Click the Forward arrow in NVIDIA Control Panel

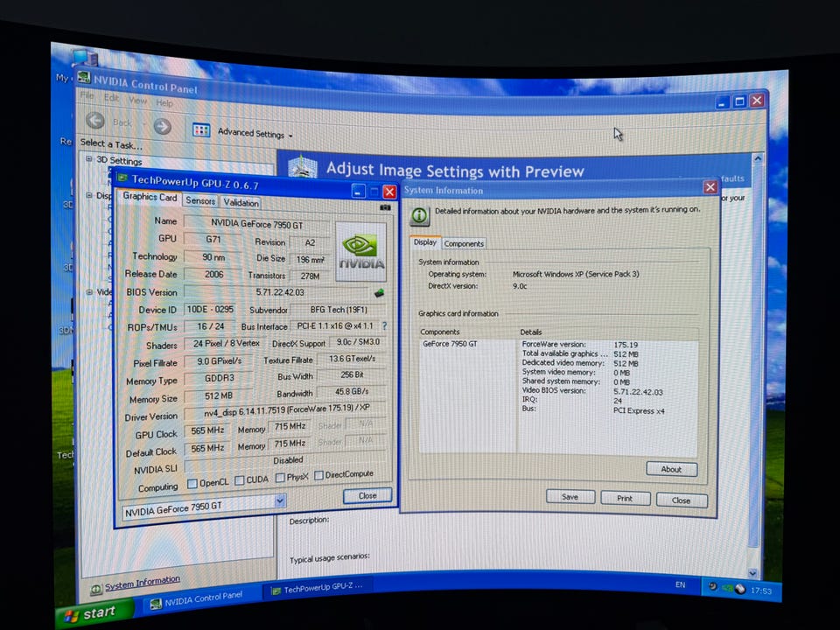(163, 126)
